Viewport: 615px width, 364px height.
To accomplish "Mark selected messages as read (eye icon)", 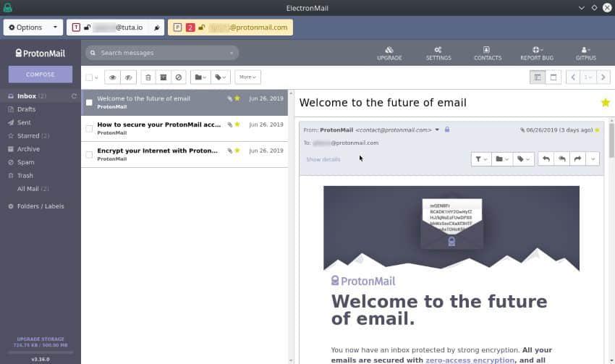I will [x=112, y=77].
